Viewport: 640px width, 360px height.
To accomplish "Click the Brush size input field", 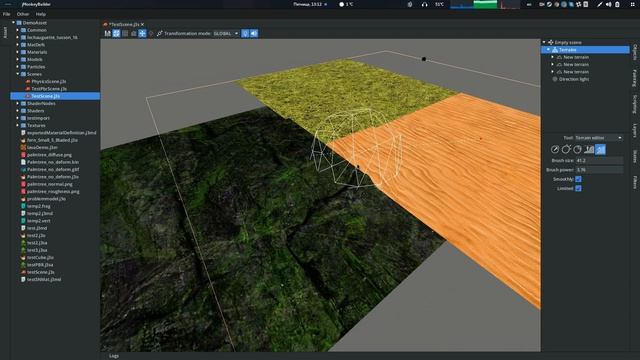I will pos(599,161).
